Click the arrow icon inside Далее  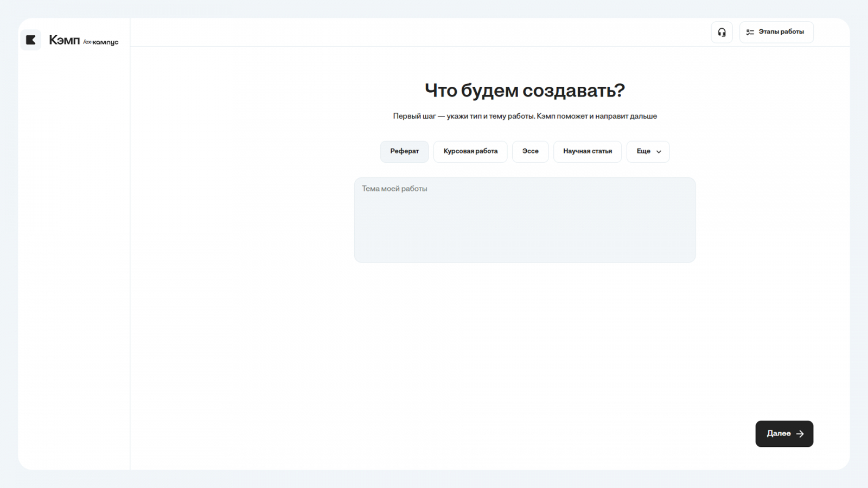tap(800, 434)
